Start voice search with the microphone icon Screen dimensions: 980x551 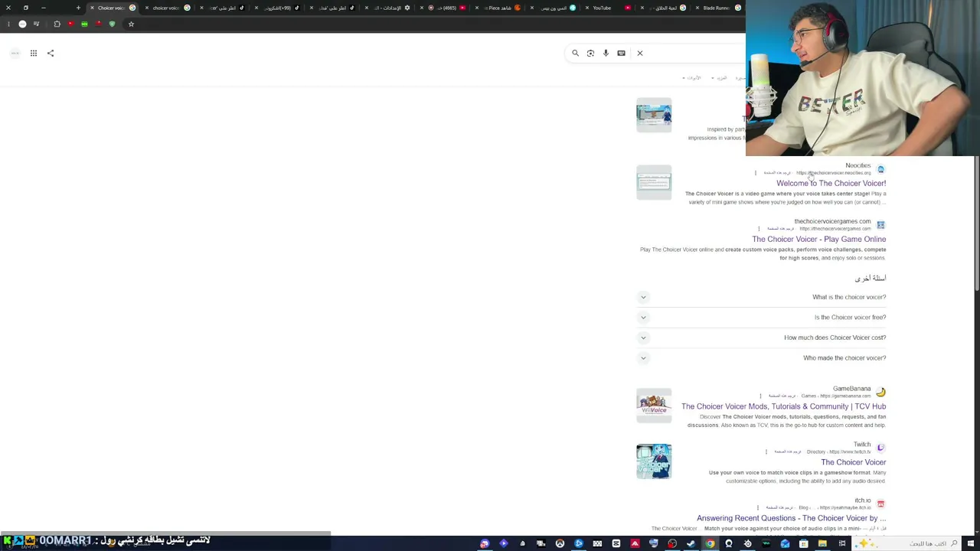pyautogui.click(x=606, y=54)
